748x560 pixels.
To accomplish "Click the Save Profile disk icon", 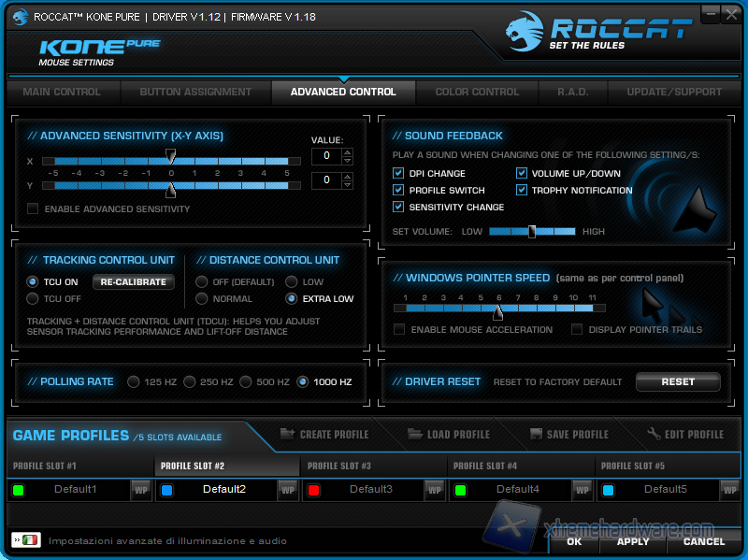I will click(x=537, y=434).
